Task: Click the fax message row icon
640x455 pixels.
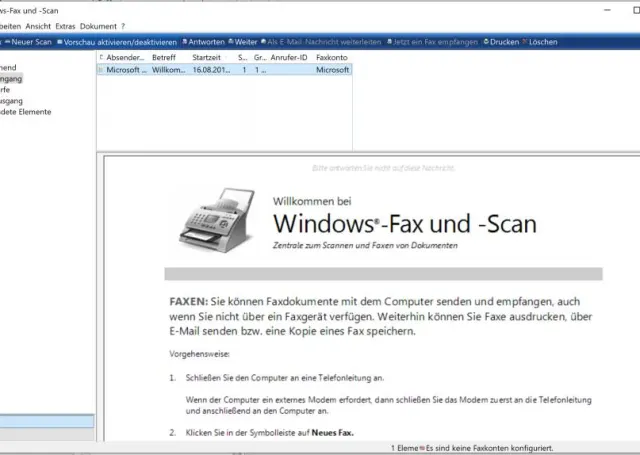Action: [100, 70]
